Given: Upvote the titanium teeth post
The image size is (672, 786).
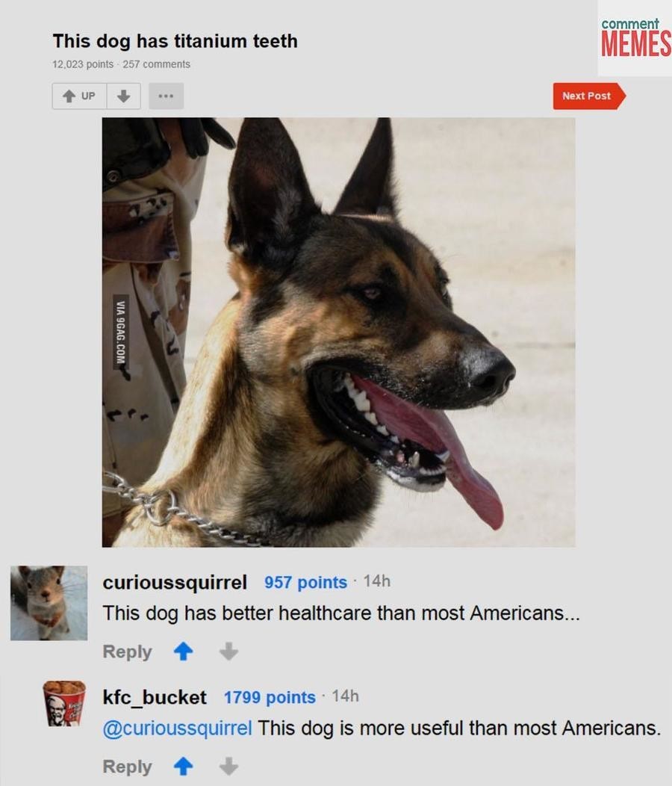Looking at the screenshot, I should pos(79,96).
